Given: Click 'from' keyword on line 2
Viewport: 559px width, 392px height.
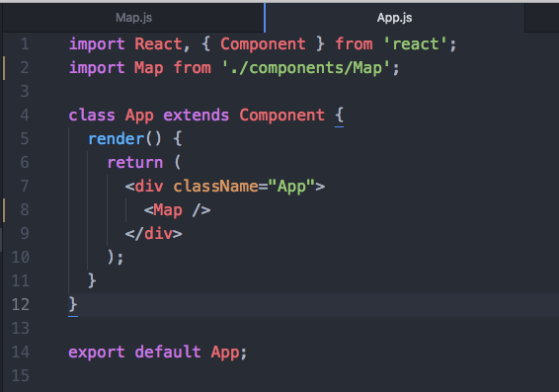Looking at the screenshot, I should coord(192,68).
